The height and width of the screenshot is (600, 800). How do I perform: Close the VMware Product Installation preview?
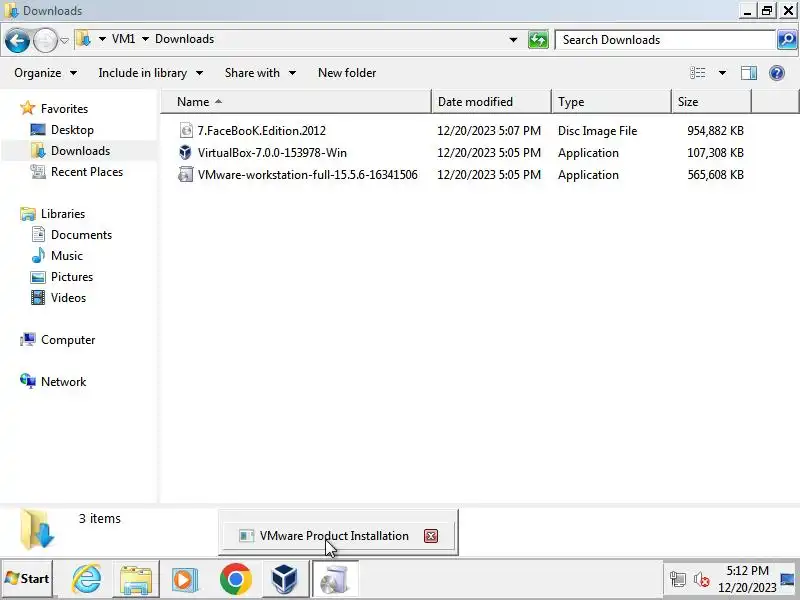point(431,536)
